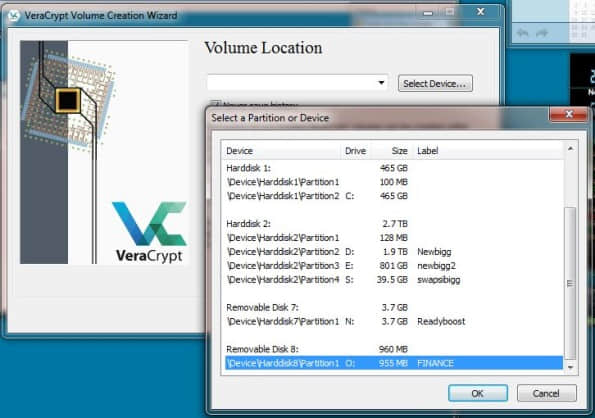595x418 pixels.
Task: Confirm selection with OK button
Action: coord(478,393)
